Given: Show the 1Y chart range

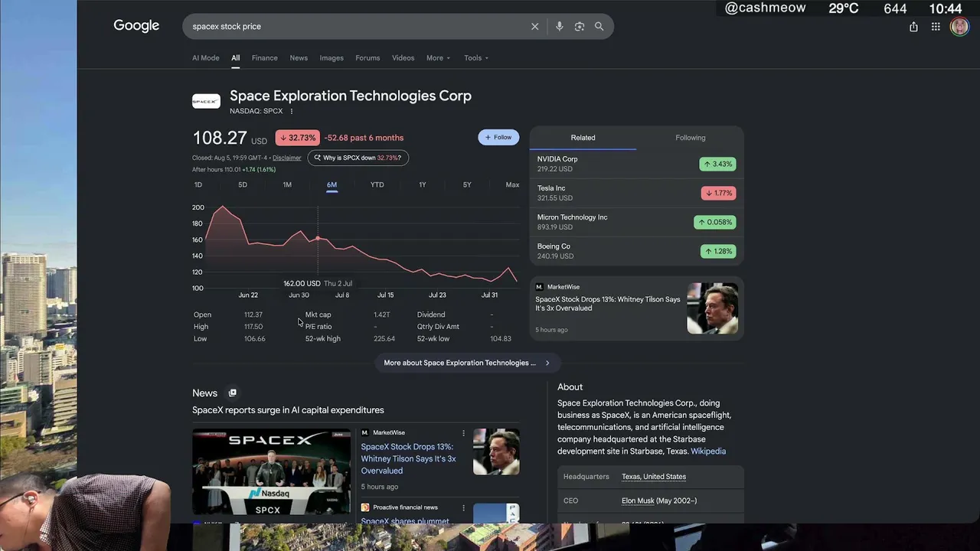Looking at the screenshot, I should 423,185.
